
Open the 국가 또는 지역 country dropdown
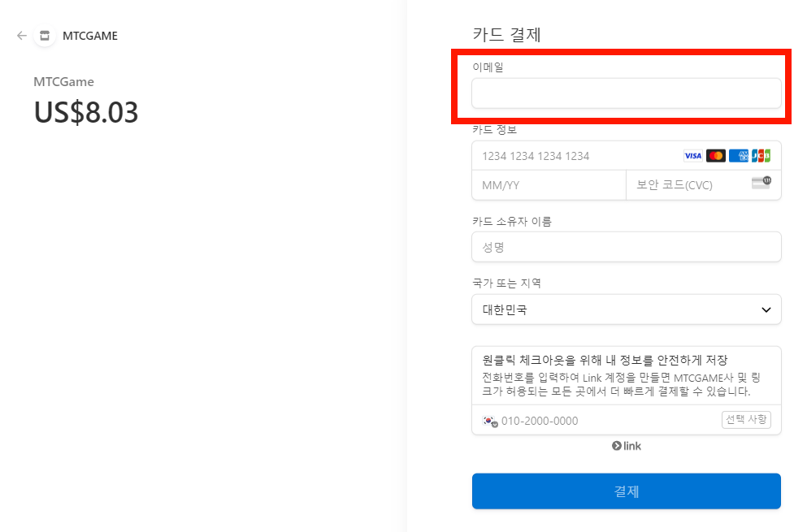pyautogui.click(x=626, y=309)
